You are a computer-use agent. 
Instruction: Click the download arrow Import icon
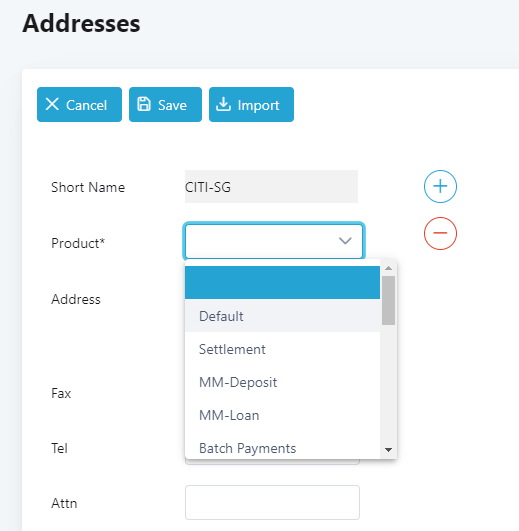(x=223, y=104)
